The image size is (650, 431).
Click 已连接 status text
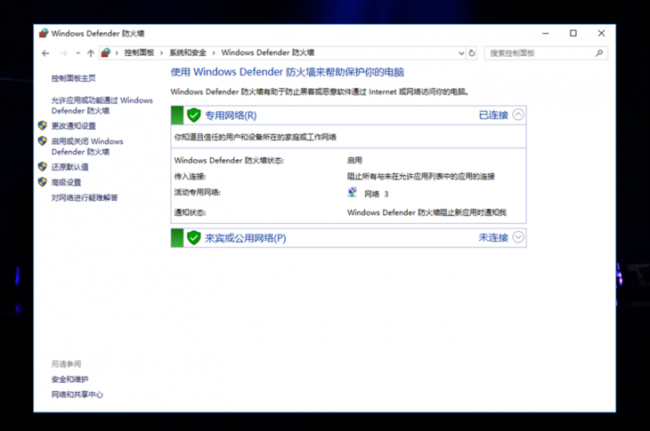[493, 115]
